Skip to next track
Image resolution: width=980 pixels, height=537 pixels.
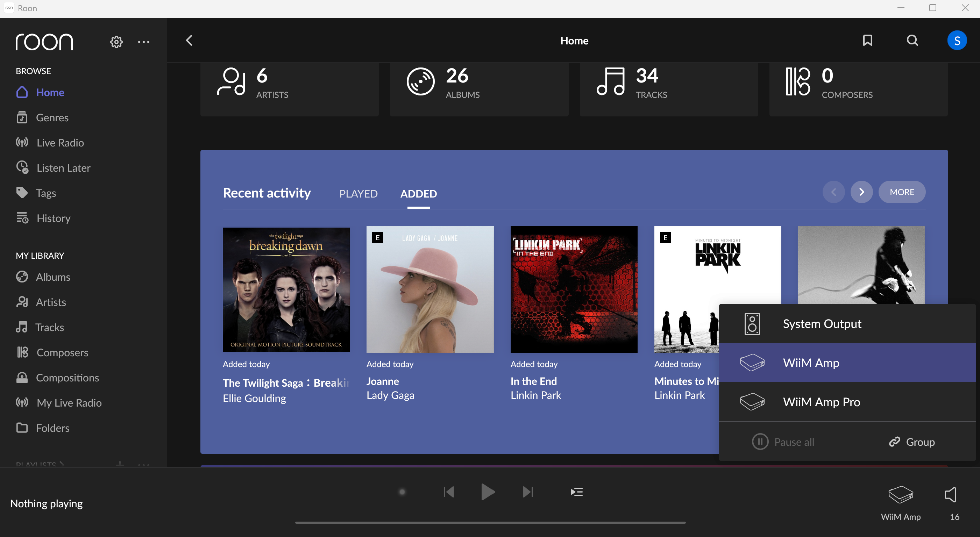click(x=528, y=492)
